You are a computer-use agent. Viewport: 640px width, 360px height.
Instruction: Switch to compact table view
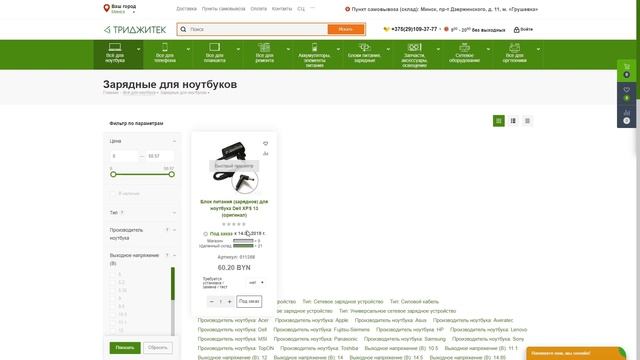527,121
